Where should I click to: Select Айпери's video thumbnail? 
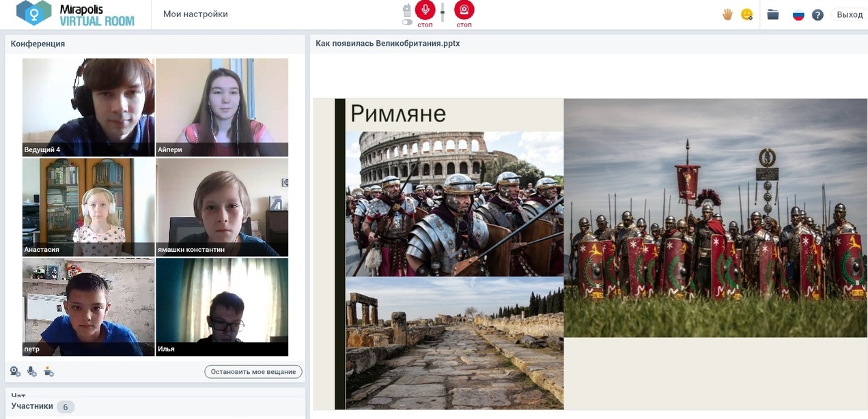point(222,107)
